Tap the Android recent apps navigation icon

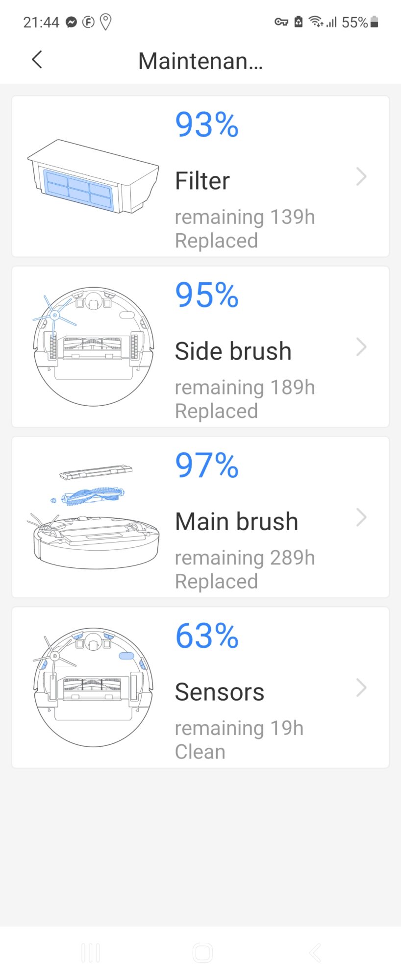tap(91, 953)
